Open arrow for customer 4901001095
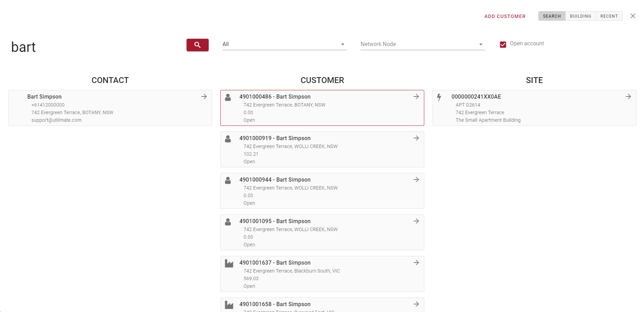Screen dimensions: 644x312 (416, 221)
